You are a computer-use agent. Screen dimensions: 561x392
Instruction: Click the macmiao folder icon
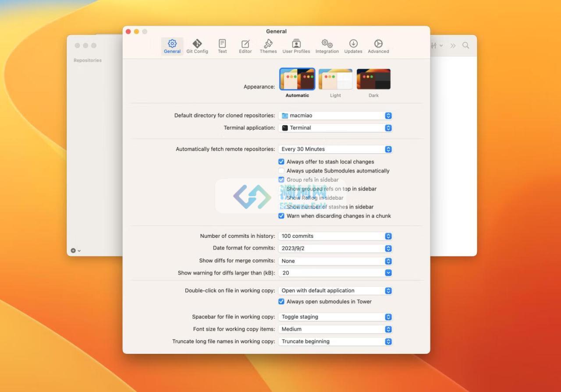285,116
